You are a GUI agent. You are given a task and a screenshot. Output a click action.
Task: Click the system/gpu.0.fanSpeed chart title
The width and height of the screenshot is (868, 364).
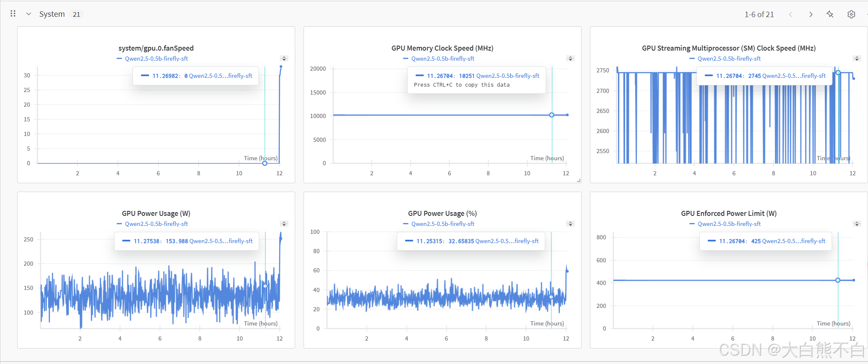[156, 48]
